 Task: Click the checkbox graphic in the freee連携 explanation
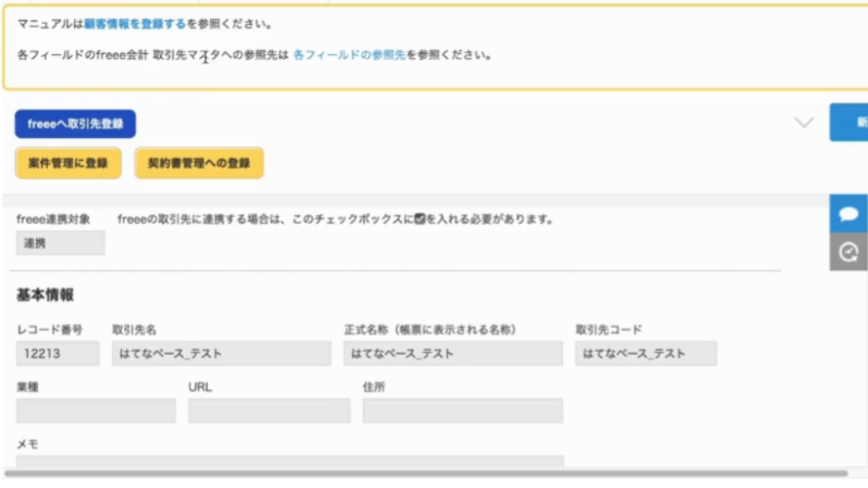click(x=420, y=219)
